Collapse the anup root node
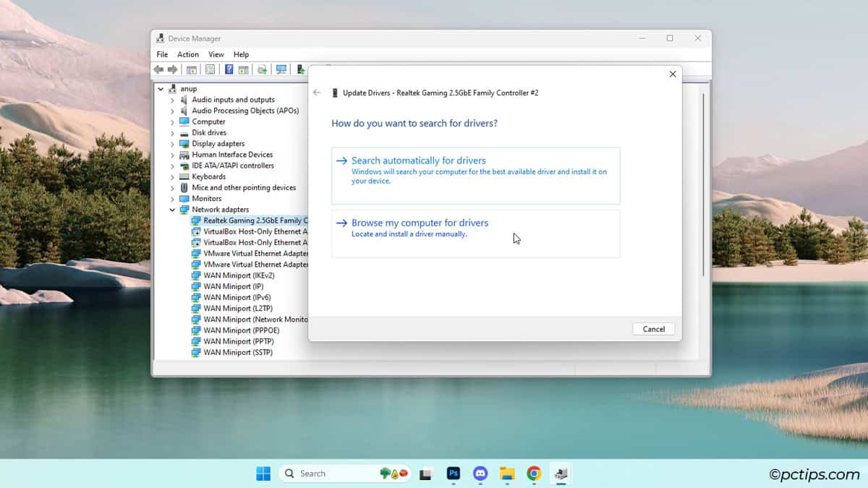This screenshot has width=868, height=488. [x=161, y=89]
